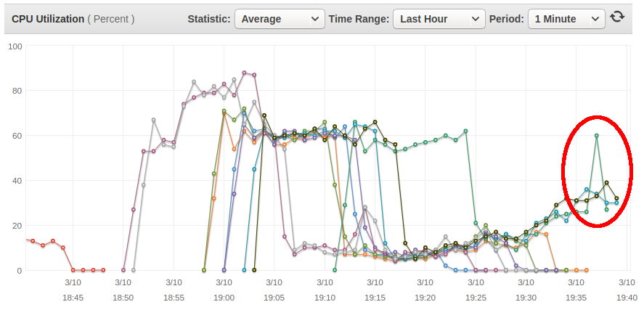Select the mauve peak point near 88 percent
Screen dimensions: 644x331
tap(245, 73)
